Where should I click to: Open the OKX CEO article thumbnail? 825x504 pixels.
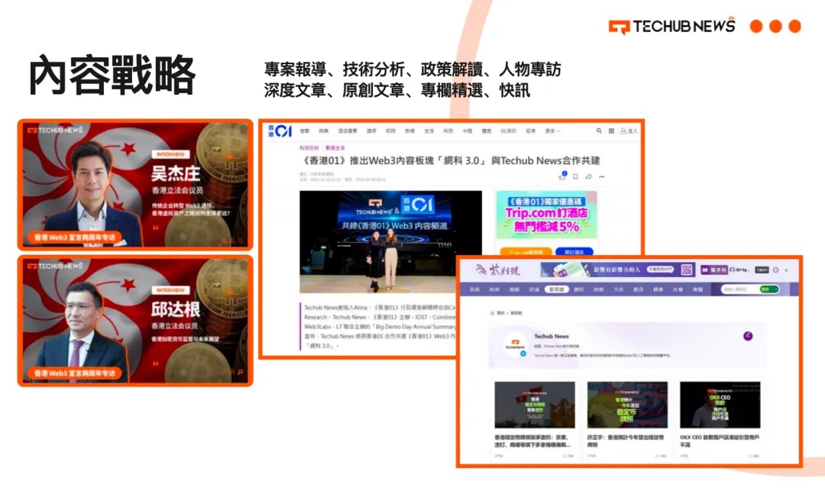click(x=720, y=405)
